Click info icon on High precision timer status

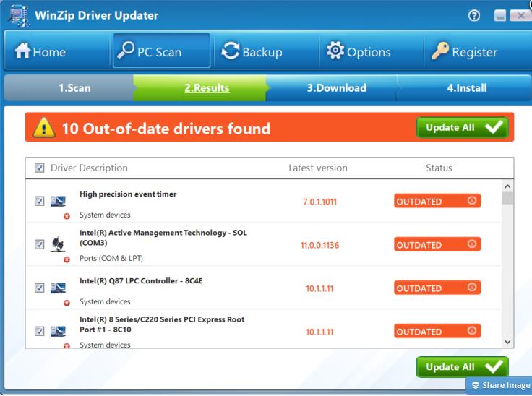coord(471,201)
